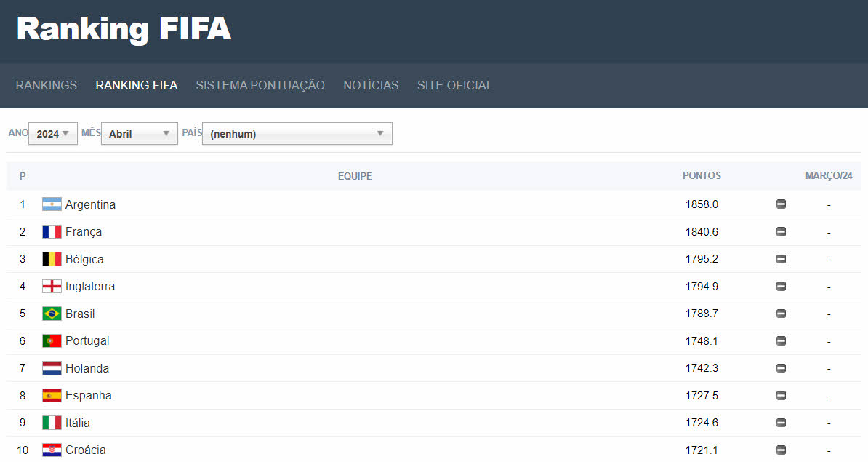Image resolution: width=868 pixels, height=462 pixels.
Task: Click the Itália flag icon
Action: 52,423
